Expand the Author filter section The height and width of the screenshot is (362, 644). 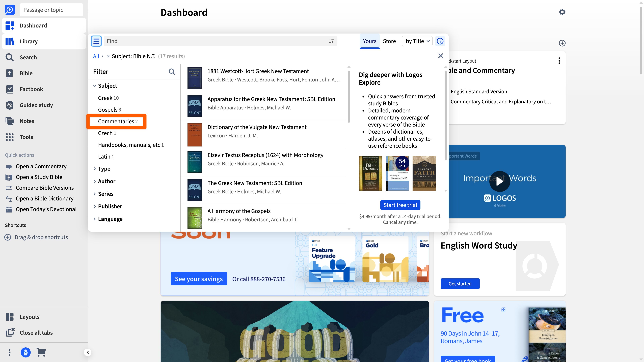coord(95,181)
